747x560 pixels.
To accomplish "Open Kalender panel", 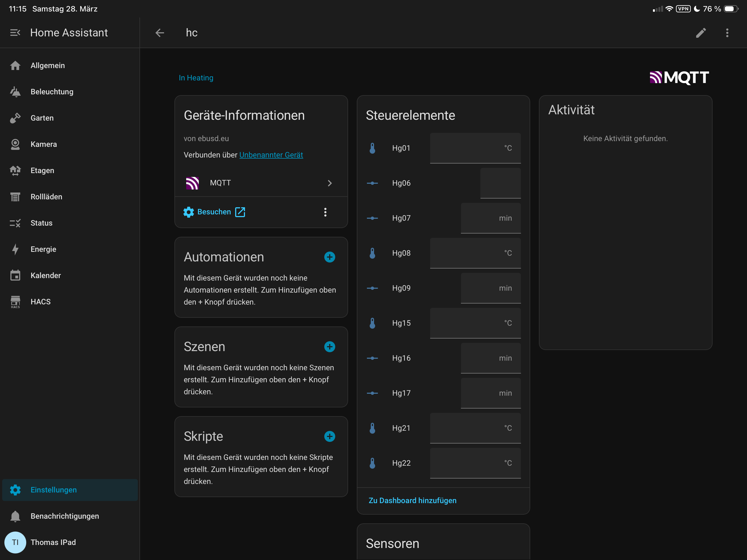I will [x=70, y=276].
